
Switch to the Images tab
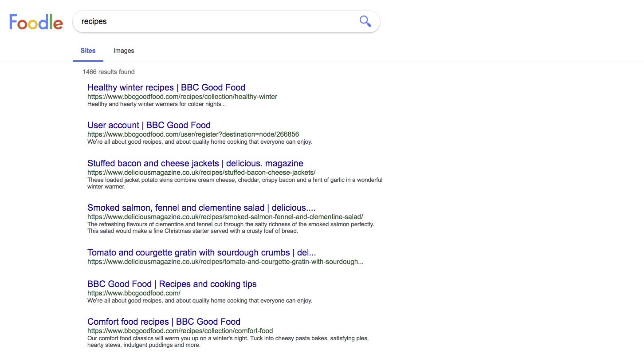[x=124, y=51]
